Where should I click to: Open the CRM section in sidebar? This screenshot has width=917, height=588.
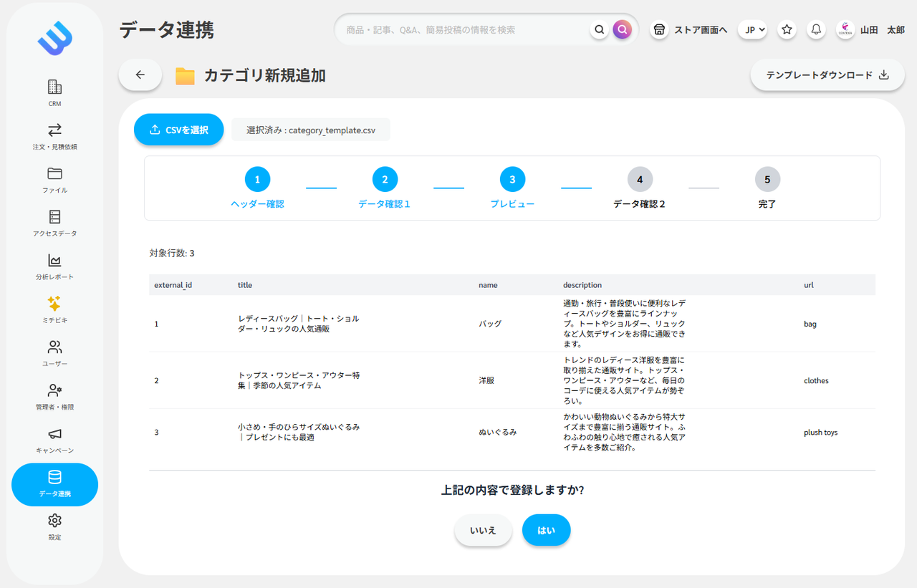(54, 93)
